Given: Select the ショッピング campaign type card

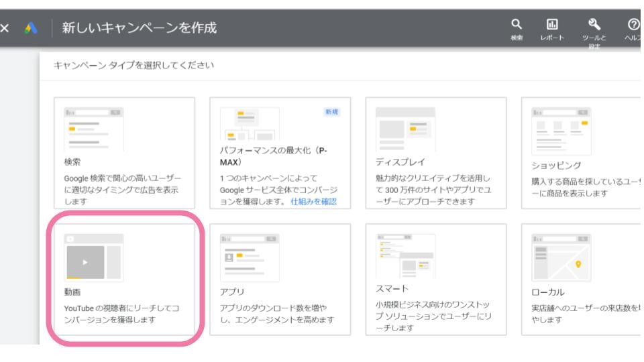Looking at the screenshot, I should tap(581, 153).
